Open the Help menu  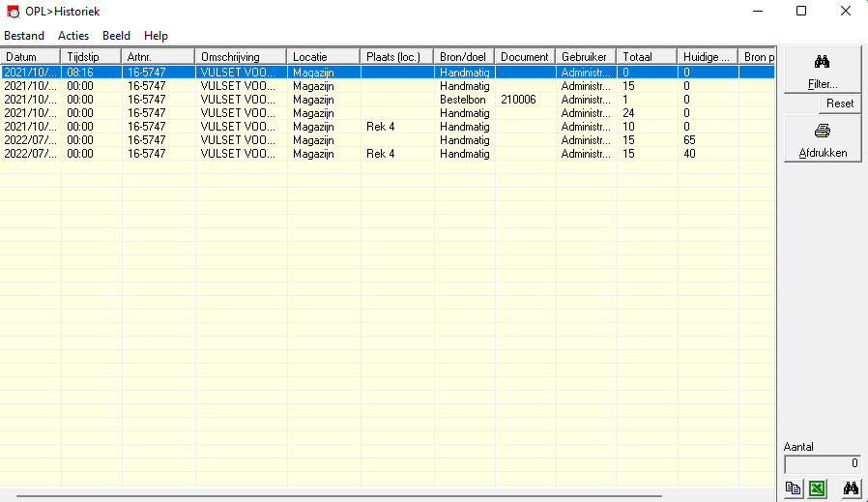tap(156, 36)
